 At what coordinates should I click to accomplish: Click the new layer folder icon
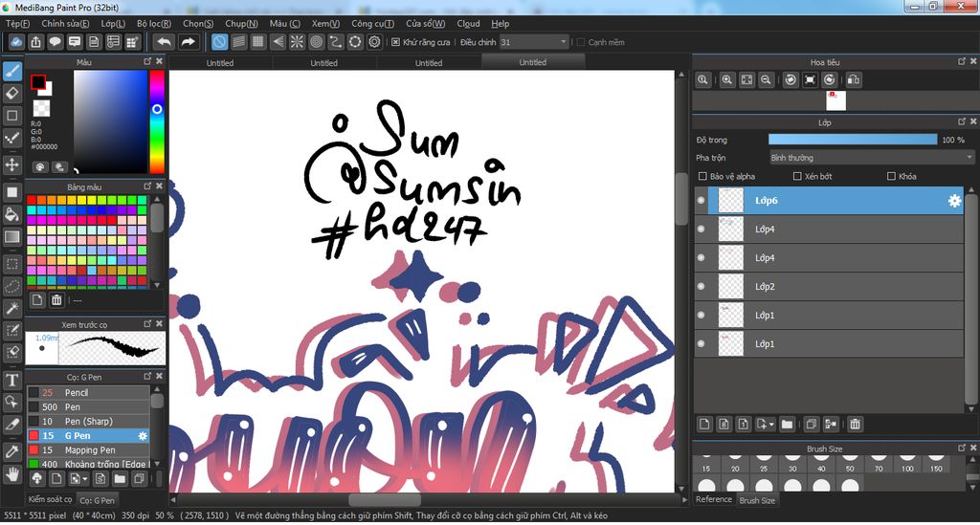point(787,425)
